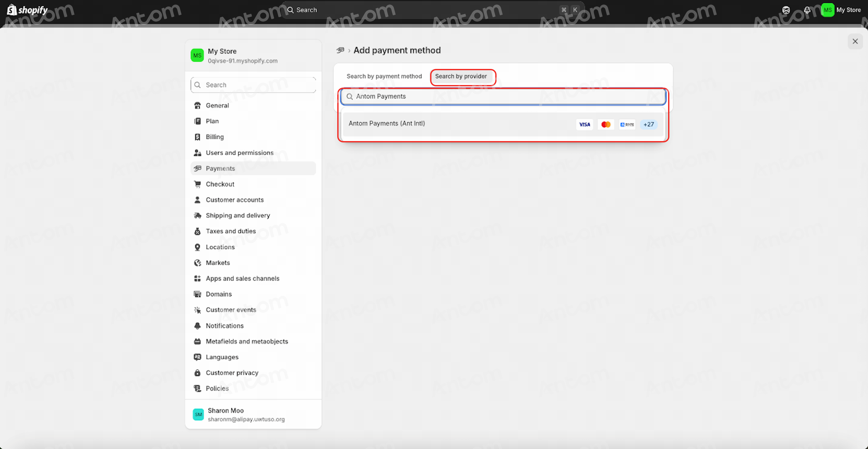Click the Apps and sales channels icon
The width and height of the screenshot is (868, 449).
click(x=197, y=278)
